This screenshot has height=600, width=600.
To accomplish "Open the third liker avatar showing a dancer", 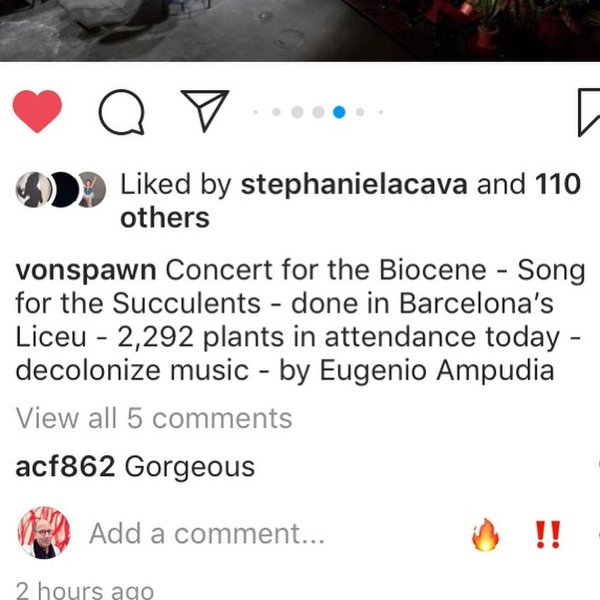I will point(92,189).
